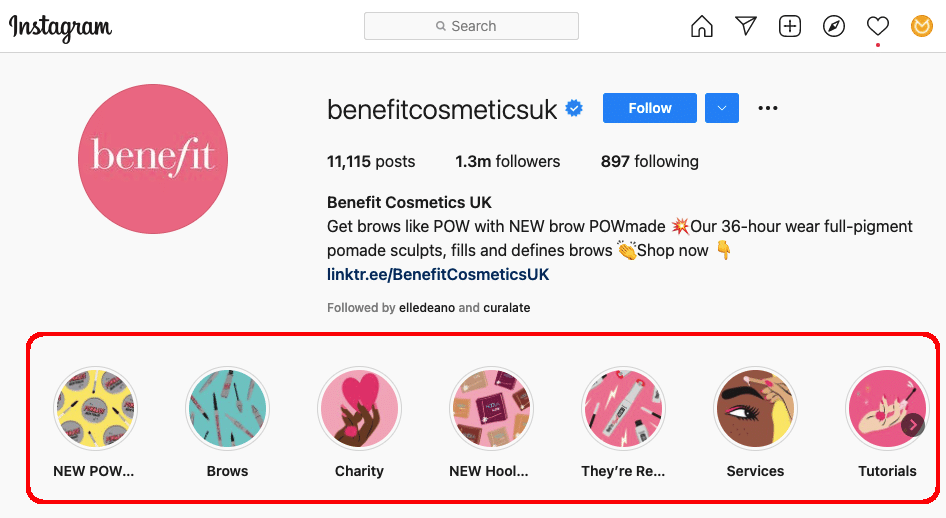
Task: Click the Instagram logo
Action: tap(60, 27)
